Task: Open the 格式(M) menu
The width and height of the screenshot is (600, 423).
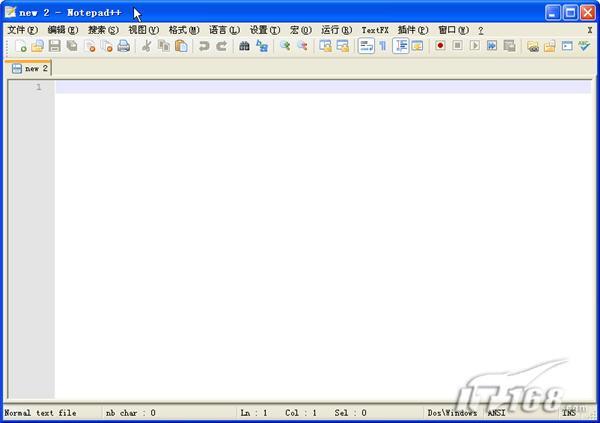Action: tap(184, 30)
